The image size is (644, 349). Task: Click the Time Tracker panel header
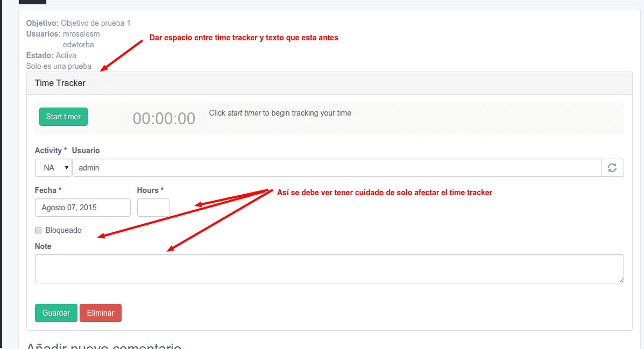click(329, 83)
